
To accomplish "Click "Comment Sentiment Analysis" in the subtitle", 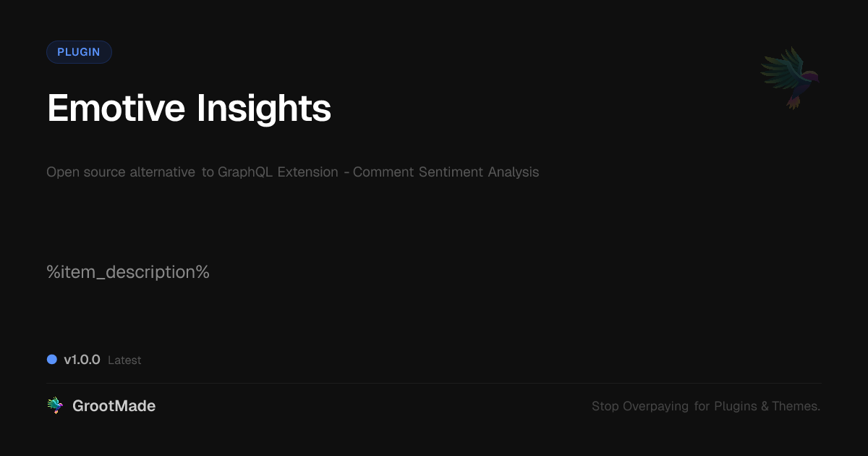I will point(446,172).
